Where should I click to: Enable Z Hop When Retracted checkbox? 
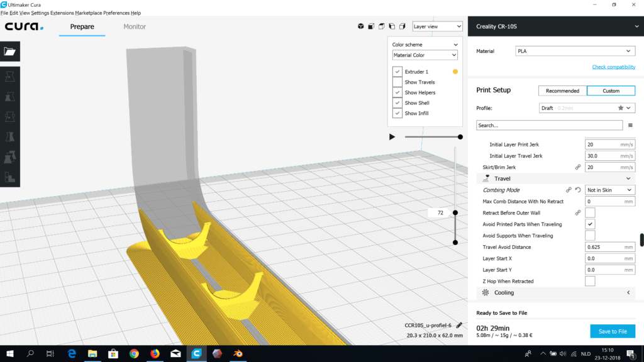point(590,281)
